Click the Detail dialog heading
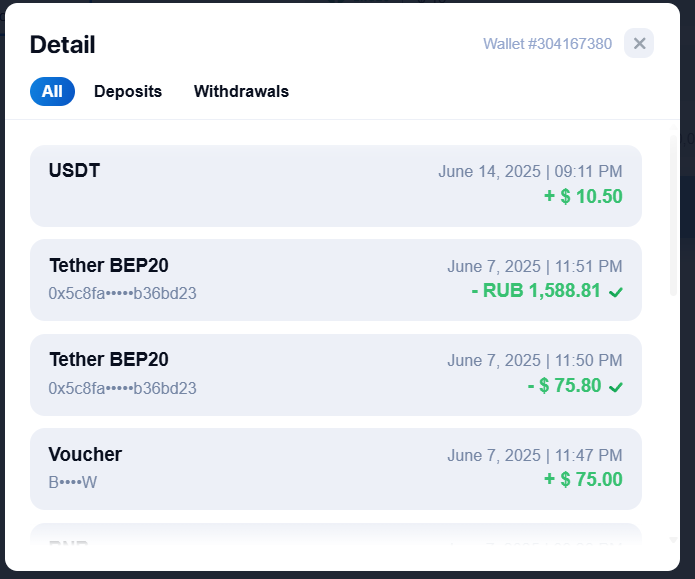This screenshot has width=695, height=579. (62, 45)
